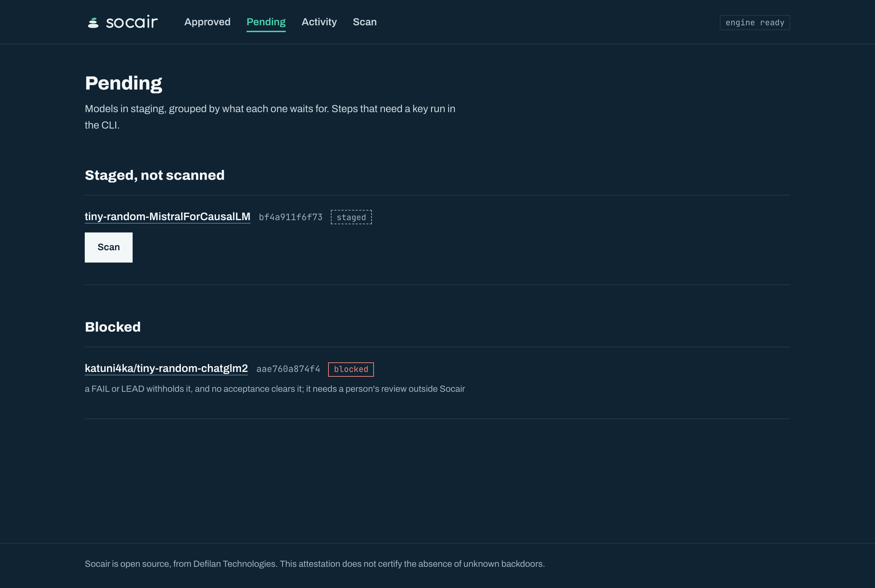The image size is (875, 588).
Task: Open the Approved tab
Action: [207, 22]
